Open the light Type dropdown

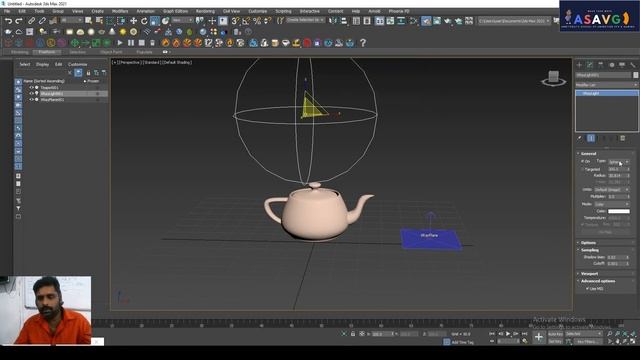(619, 162)
